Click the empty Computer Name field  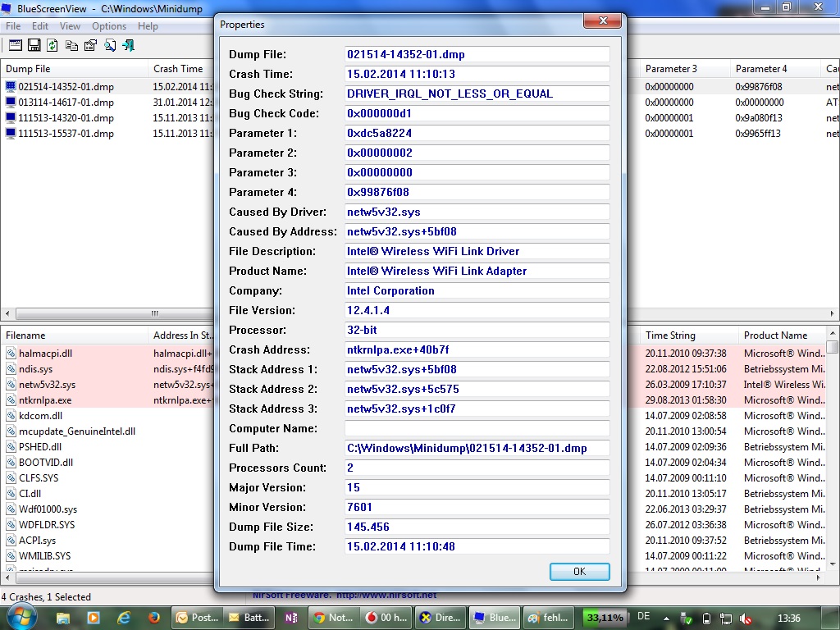477,428
